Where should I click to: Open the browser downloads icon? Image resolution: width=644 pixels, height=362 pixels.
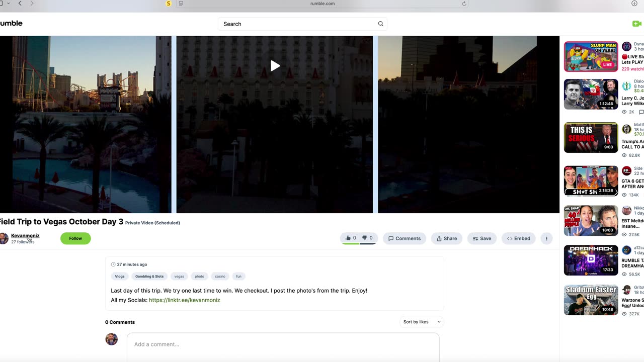(x=634, y=4)
